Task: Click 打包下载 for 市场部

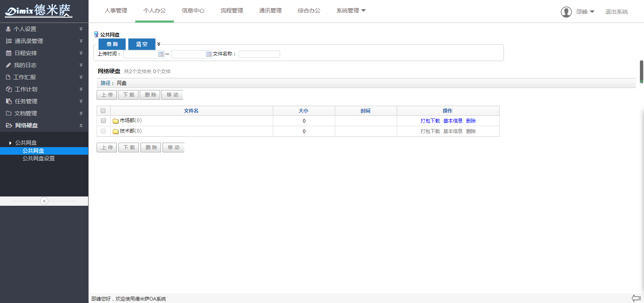Action: coord(430,121)
